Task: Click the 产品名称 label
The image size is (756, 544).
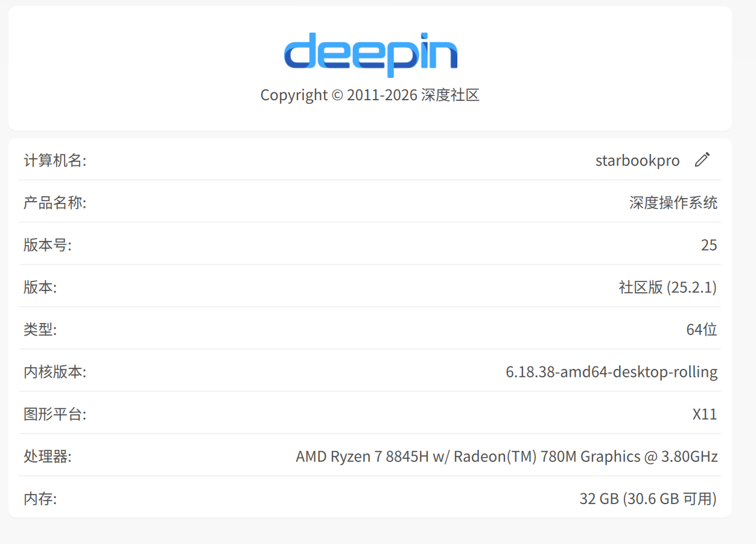Action: (55, 203)
